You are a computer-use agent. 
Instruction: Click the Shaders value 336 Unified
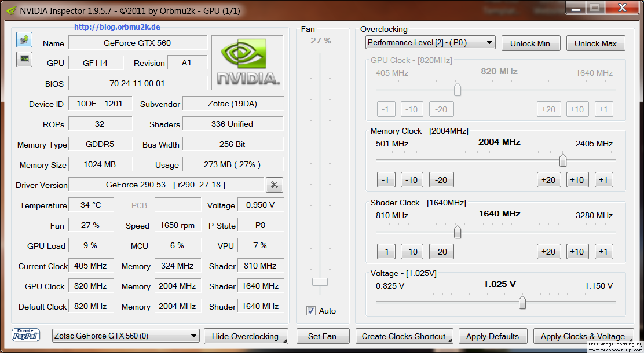(233, 124)
